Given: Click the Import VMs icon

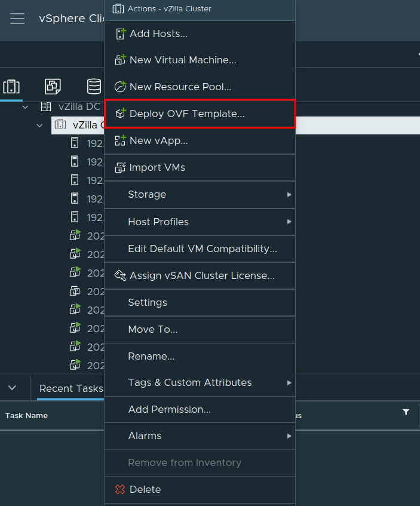Looking at the screenshot, I should 121,167.
